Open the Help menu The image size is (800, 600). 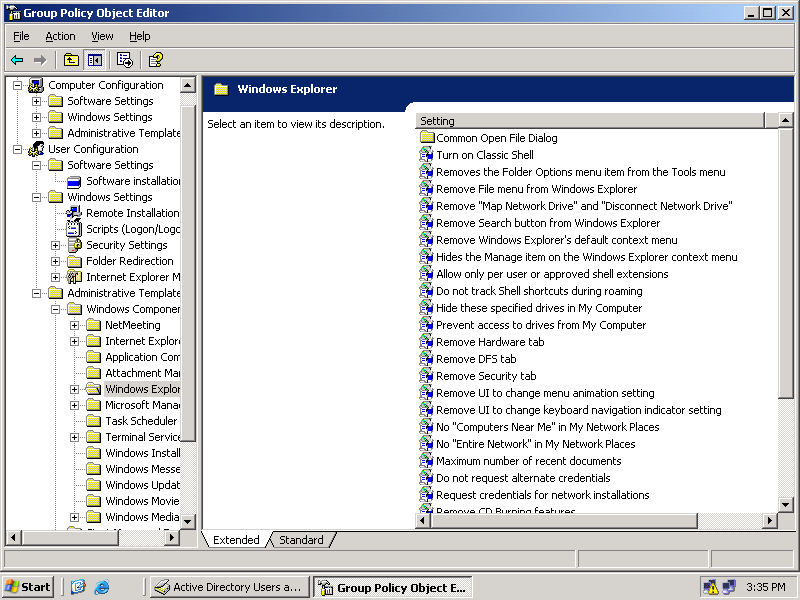(x=139, y=36)
